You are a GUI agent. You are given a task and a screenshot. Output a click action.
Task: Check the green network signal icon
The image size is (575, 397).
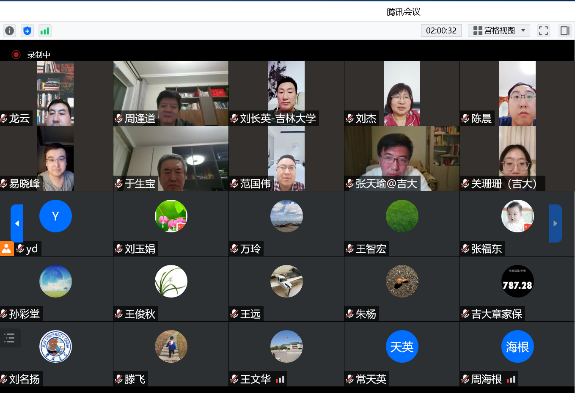(45, 31)
